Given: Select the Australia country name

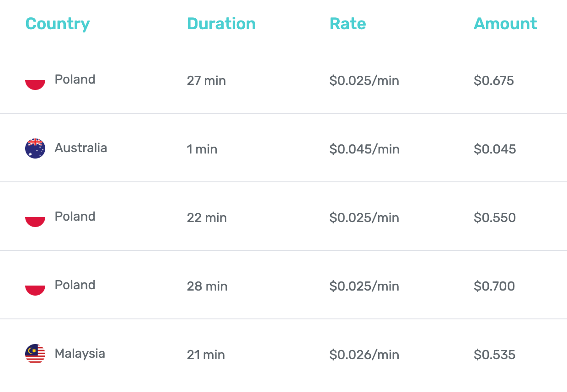Looking at the screenshot, I should point(81,148).
